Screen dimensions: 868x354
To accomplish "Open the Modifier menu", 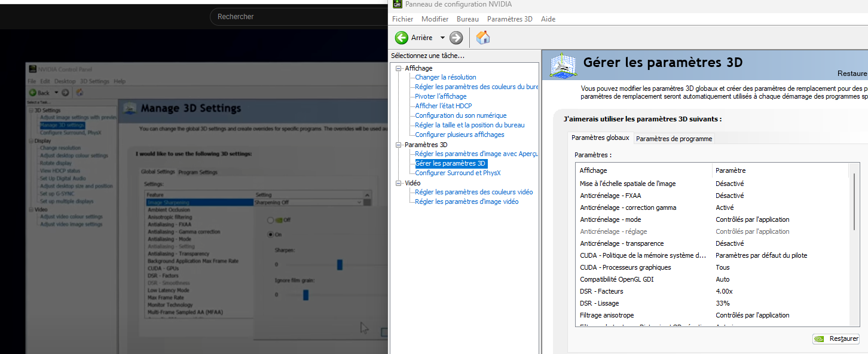I will tap(435, 19).
